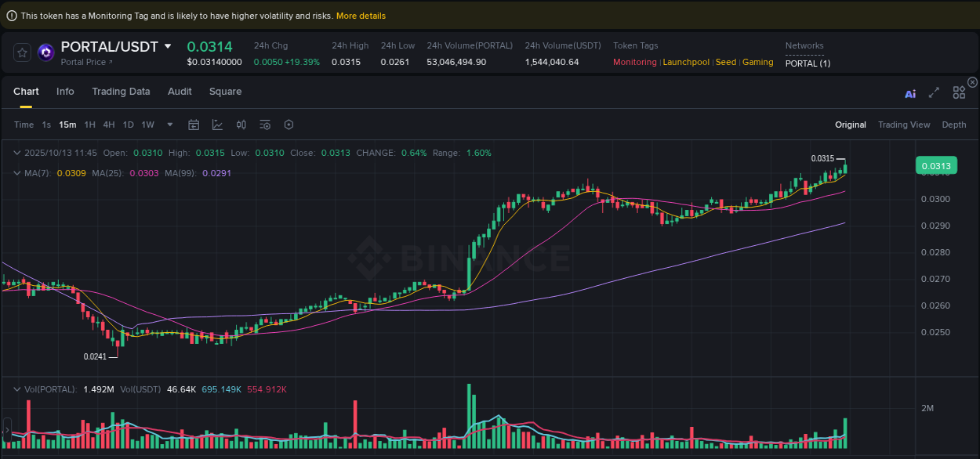Toggle the favorite star for PORTAL/USDT
Viewport: 980px width, 459px height.
(x=22, y=52)
